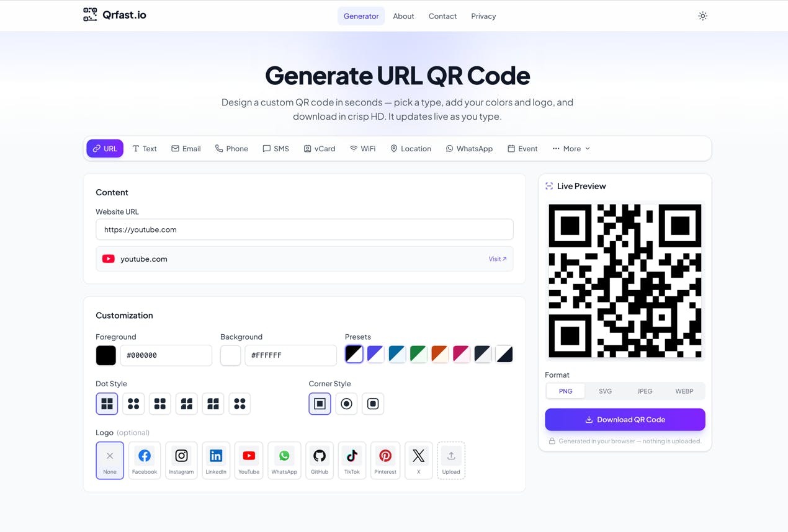The height and width of the screenshot is (532, 788).
Task: Open the Privacy page link
Action: click(483, 16)
